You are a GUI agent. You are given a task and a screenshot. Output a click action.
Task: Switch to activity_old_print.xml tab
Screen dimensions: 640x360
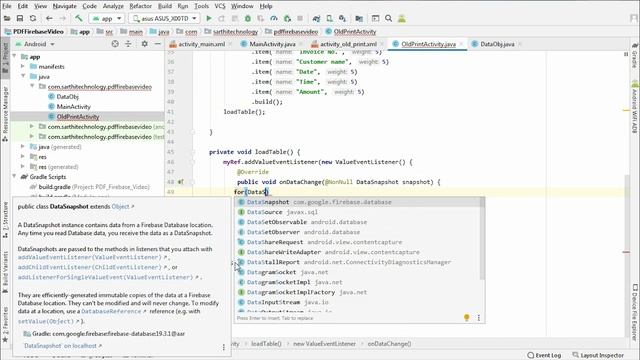point(348,44)
